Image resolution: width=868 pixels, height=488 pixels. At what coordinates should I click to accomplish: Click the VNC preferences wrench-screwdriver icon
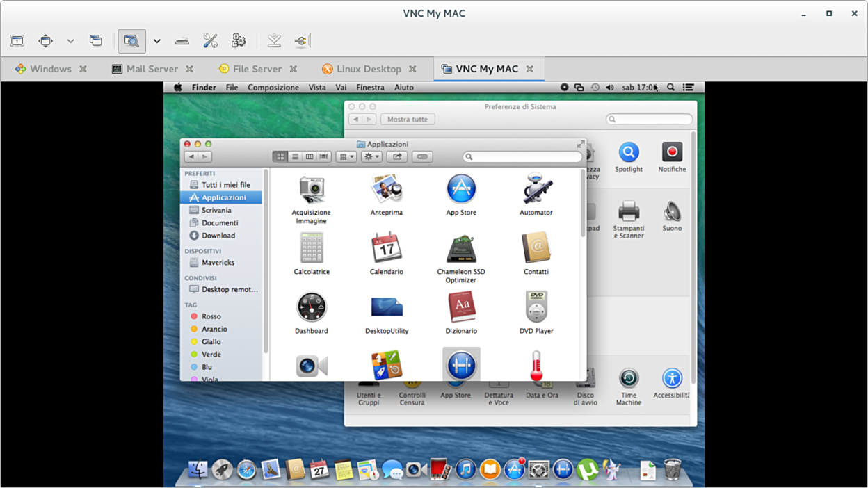click(210, 41)
